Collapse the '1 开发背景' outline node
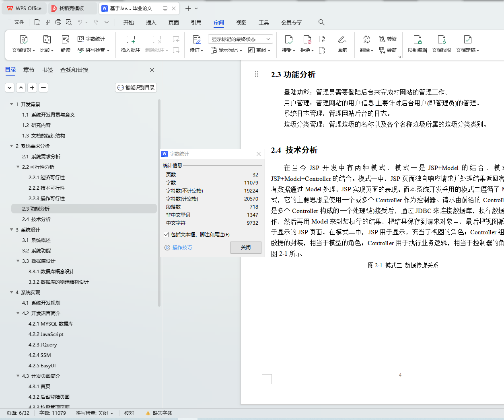Image resolution: width=504 pixels, height=420 pixels. 12,104
